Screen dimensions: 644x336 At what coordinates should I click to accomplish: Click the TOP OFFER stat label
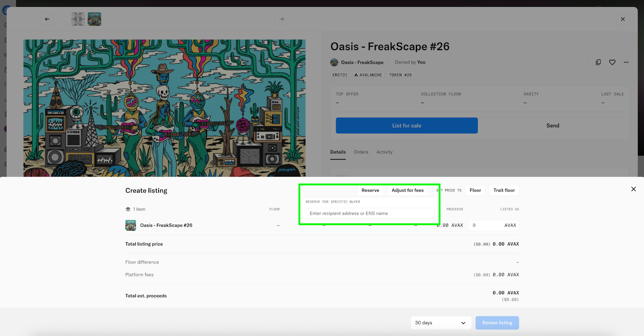coord(347,94)
